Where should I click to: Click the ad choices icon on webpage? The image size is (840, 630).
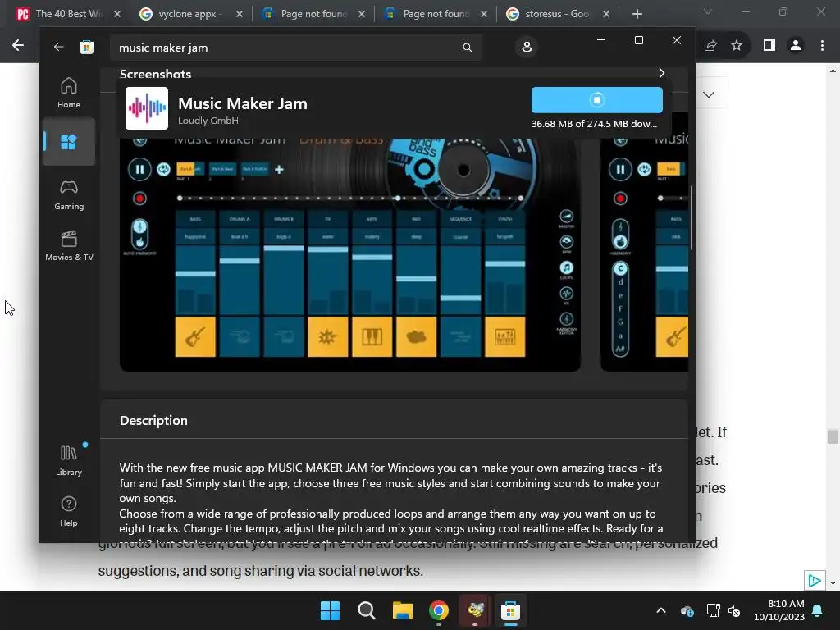coord(815,581)
